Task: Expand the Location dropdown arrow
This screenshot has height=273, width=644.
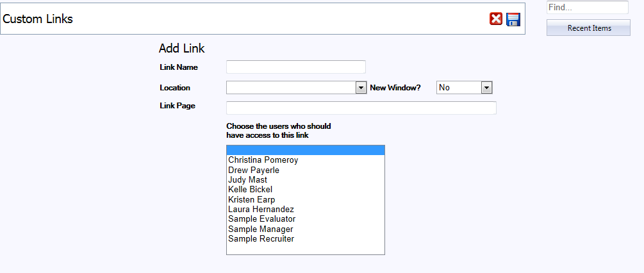Action: 361,88
